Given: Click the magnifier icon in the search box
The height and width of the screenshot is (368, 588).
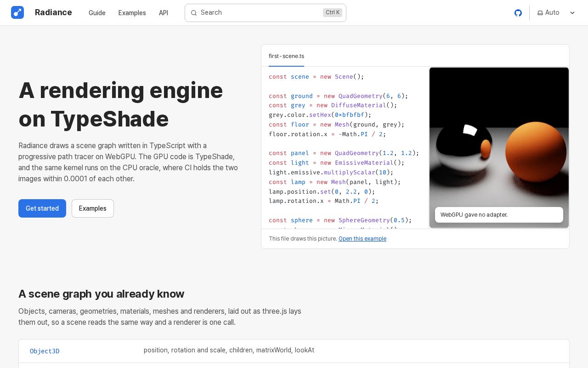Looking at the screenshot, I should 194,13.
